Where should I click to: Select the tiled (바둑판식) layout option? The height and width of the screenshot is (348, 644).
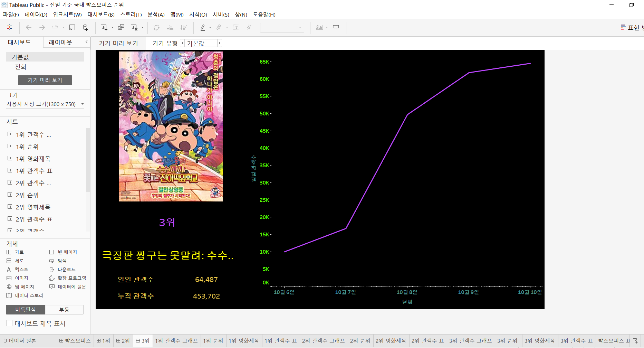(26, 310)
